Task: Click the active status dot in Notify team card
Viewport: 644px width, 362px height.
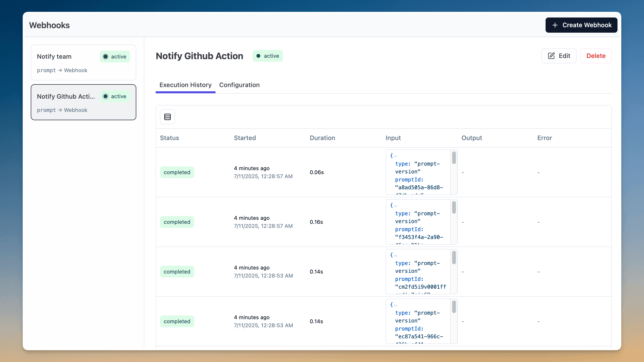Action: [106, 57]
